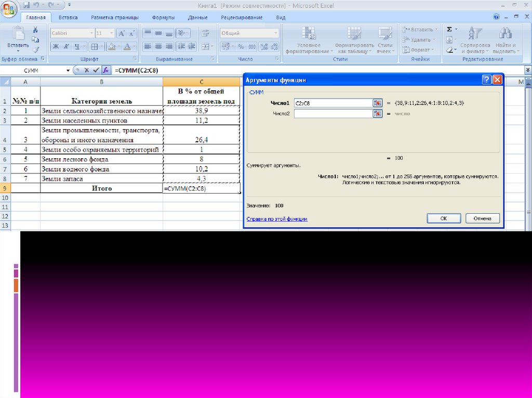Click the Вставить paste clipboard icon
The image size is (532, 398).
pos(18,34)
